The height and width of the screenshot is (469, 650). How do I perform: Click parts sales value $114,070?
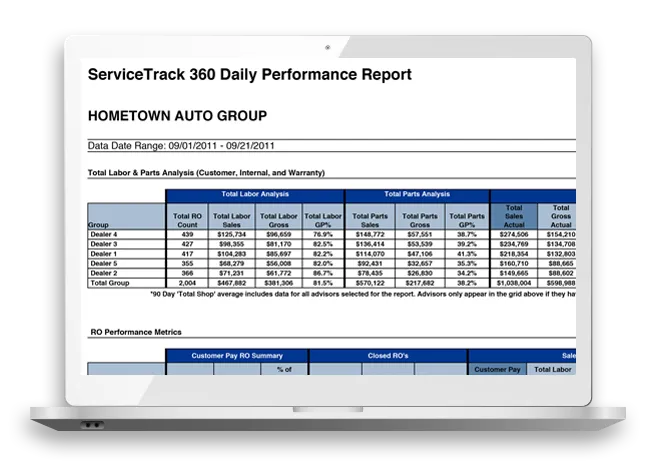[x=370, y=254]
